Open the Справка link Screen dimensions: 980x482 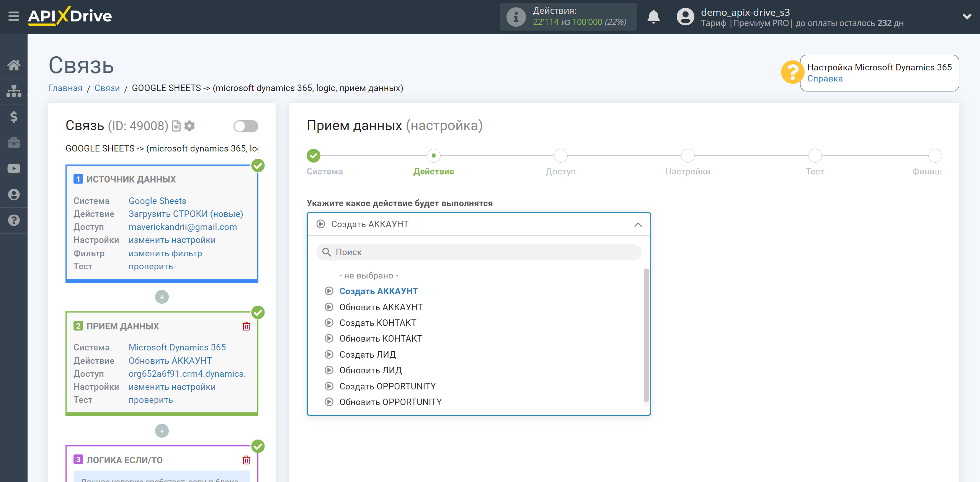pyautogui.click(x=825, y=79)
